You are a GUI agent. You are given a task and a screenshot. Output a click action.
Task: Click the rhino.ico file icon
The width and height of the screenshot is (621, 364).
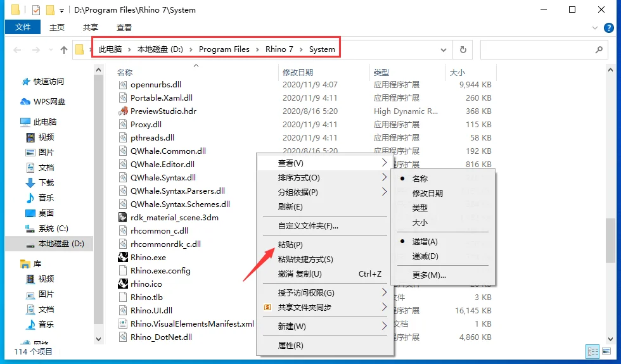point(123,284)
